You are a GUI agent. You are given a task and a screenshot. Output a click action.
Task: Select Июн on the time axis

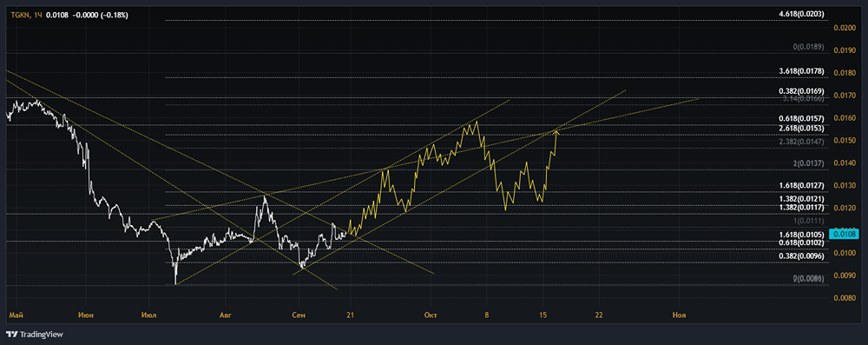point(86,315)
